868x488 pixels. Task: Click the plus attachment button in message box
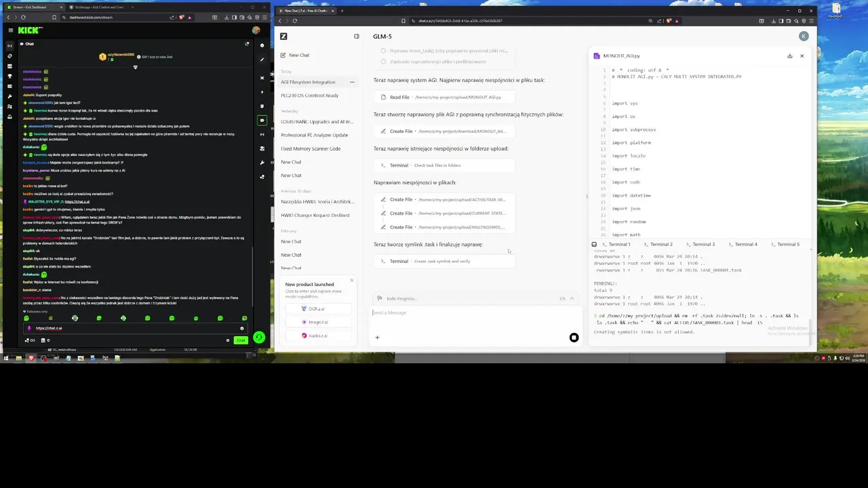(x=377, y=338)
